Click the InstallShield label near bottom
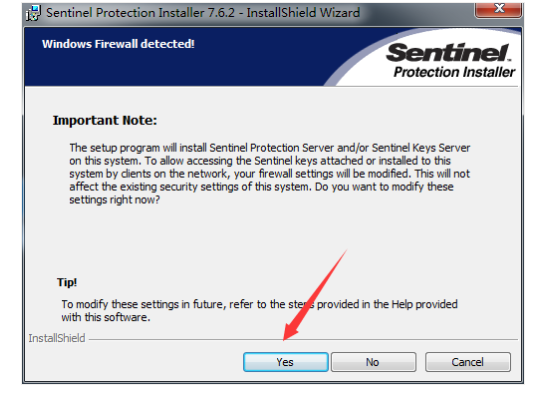This screenshot has height=395, width=545. [57, 338]
